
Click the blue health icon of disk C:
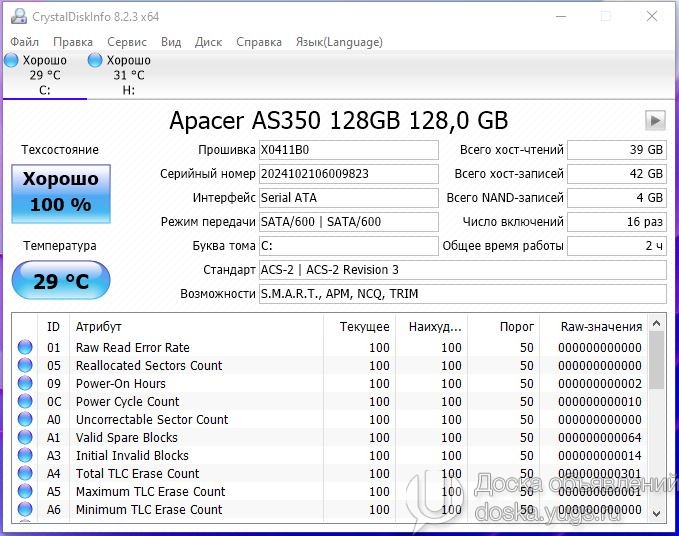(11, 60)
